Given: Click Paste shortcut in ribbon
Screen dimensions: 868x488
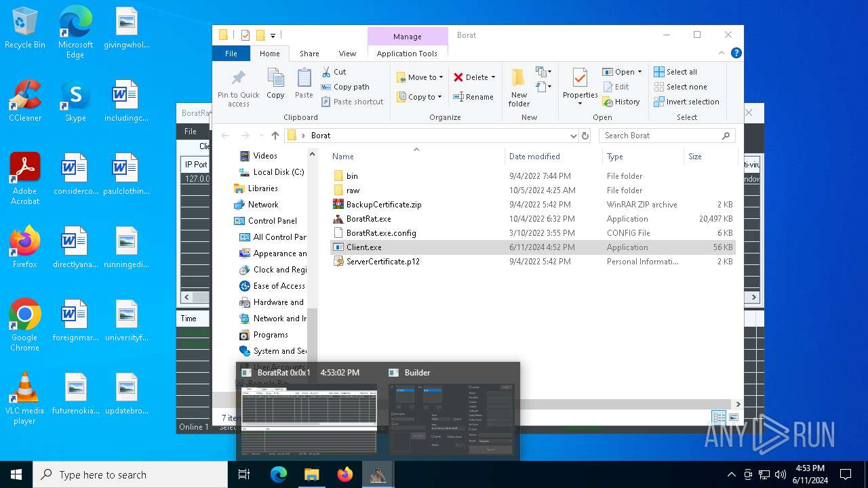Looking at the screenshot, I should click(352, 102).
